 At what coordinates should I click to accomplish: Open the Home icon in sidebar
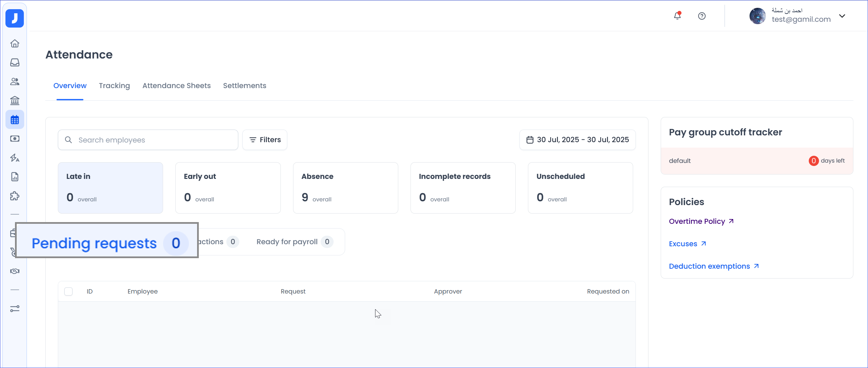15,44
